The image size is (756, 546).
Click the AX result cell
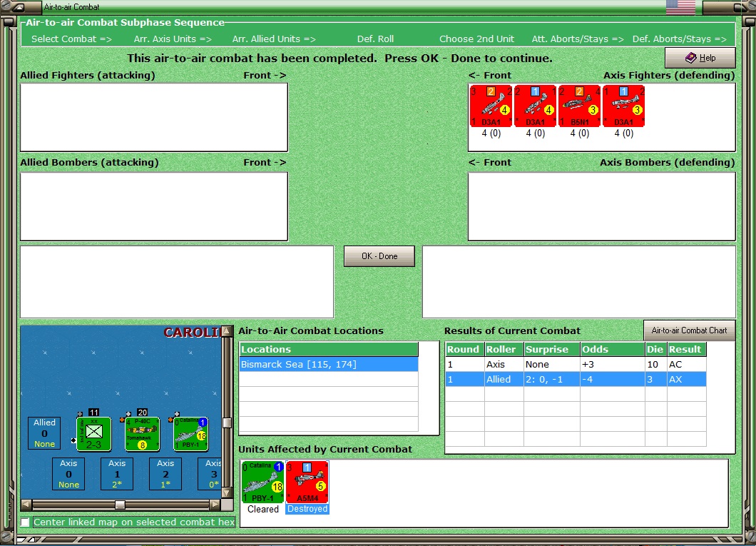click(x=687, y=379)
